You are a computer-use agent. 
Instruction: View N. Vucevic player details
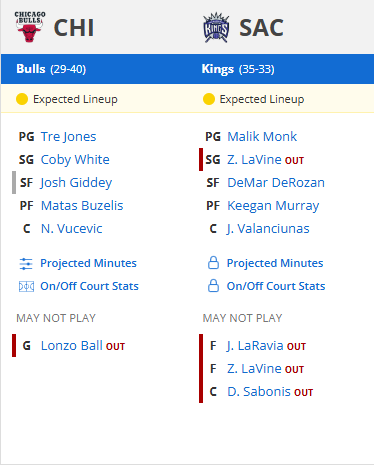point(71,229)
